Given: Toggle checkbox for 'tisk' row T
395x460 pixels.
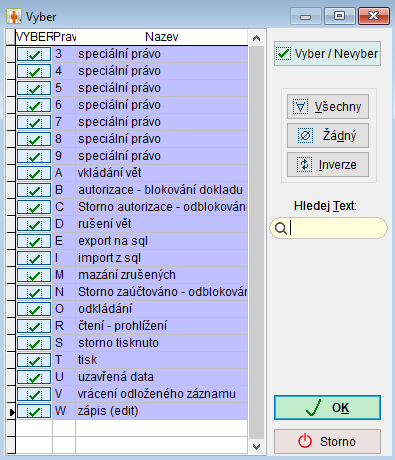Looking at the screenshot, I should pos(34,360).
